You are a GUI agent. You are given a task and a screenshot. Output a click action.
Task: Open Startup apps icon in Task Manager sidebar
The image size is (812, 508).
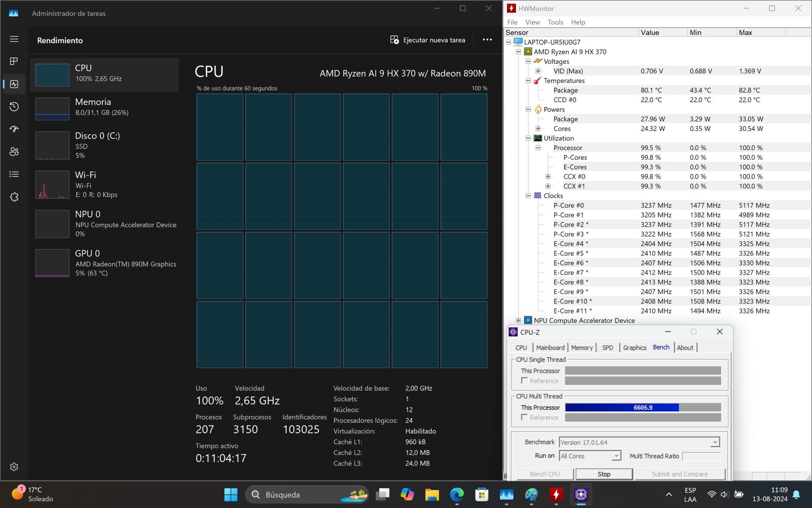14,129
